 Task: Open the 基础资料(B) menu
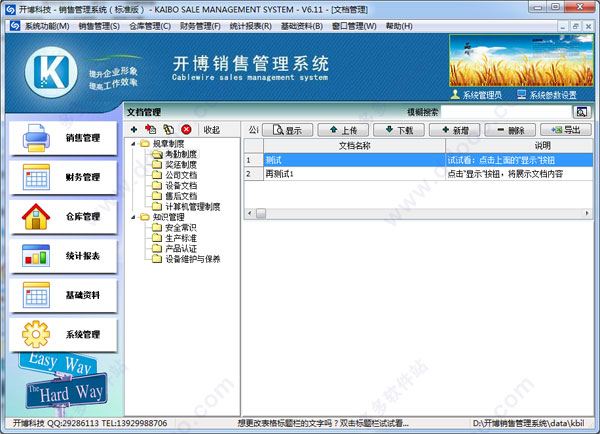[x=302, y=26]
